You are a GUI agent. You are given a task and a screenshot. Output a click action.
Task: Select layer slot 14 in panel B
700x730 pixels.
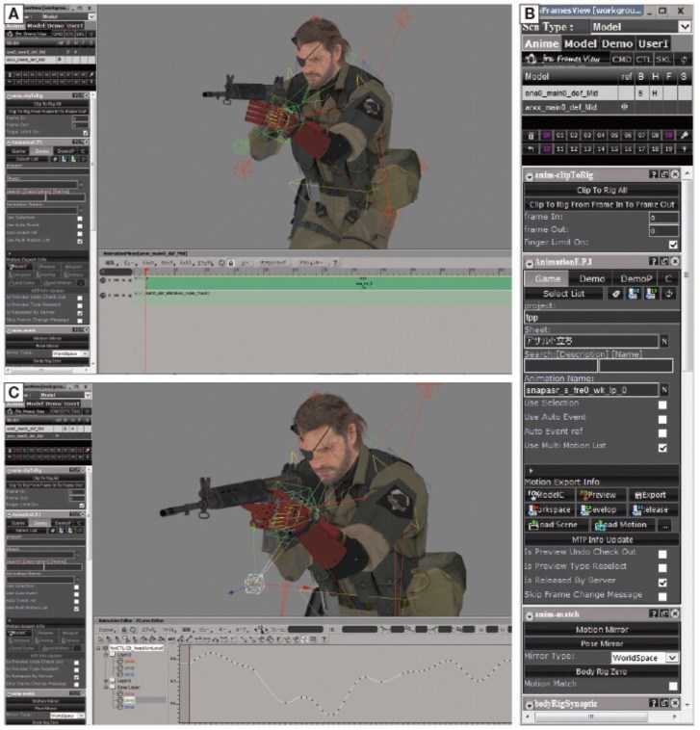click(x=601, y=149)
